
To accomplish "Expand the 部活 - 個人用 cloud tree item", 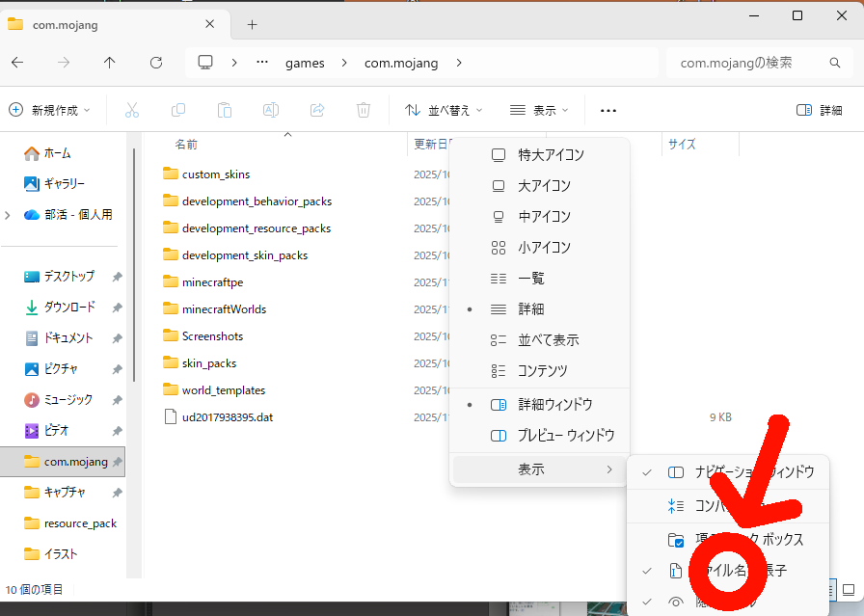I will click(x=9, y=215).
